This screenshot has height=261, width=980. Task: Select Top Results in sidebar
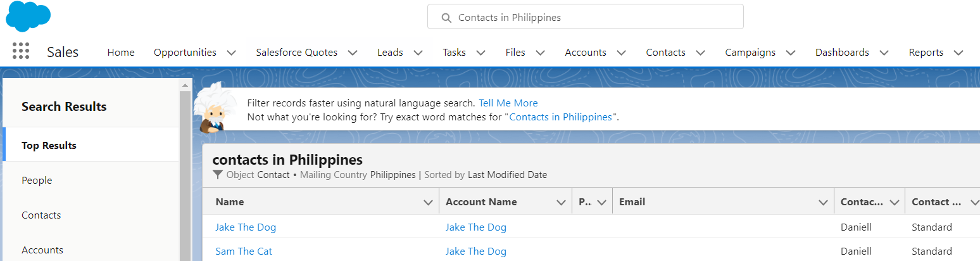pyautogui.click(x=91, y=145)
